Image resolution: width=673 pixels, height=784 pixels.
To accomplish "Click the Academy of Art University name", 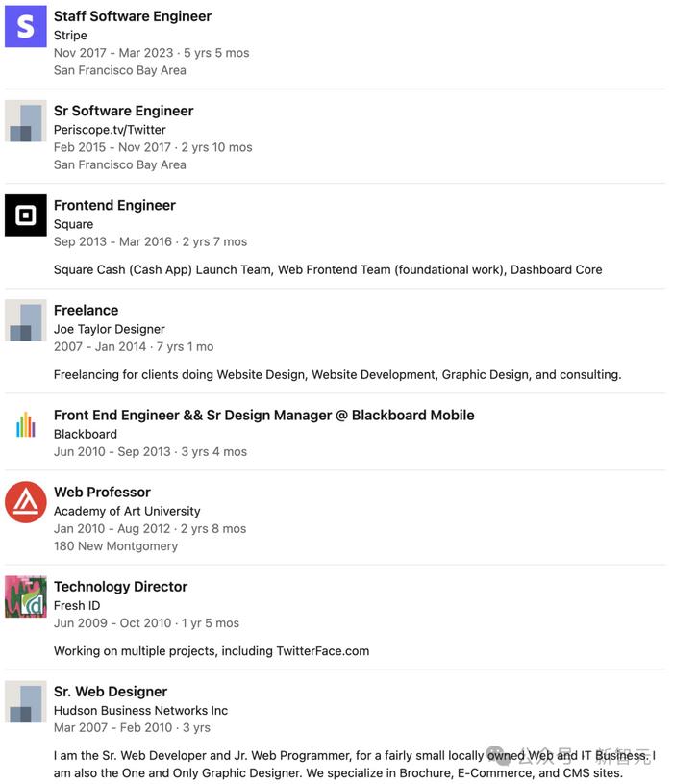I will pyautogui.click(x=127, y=511).
